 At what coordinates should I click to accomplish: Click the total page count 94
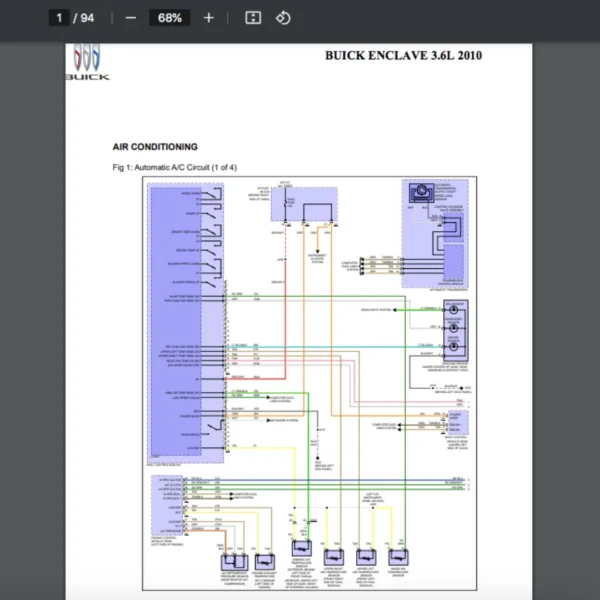click(x=88, y=18)
